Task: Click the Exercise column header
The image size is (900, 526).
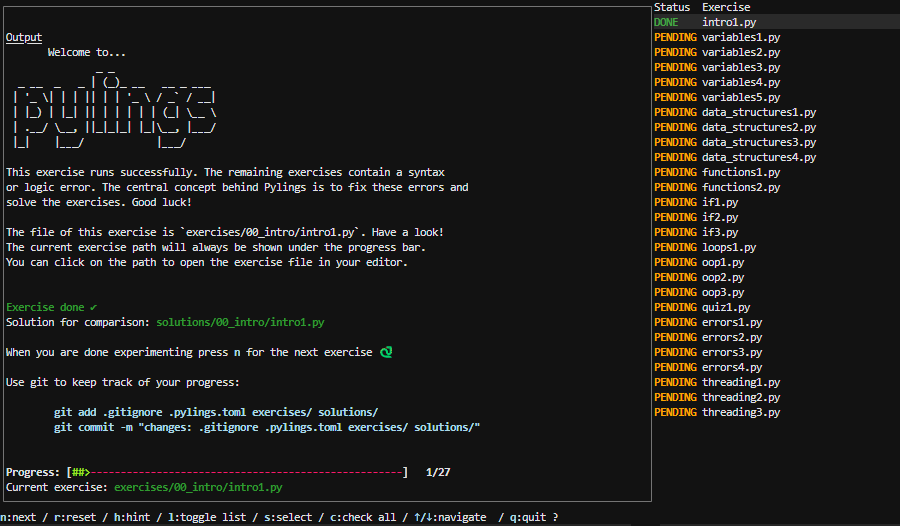Action: 726,7
